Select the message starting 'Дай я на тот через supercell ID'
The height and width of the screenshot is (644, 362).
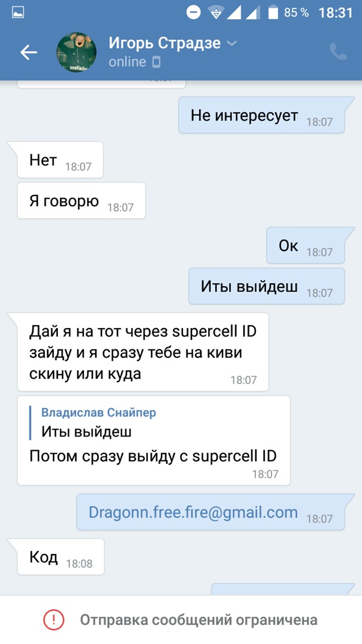click(x=143, y=352)
